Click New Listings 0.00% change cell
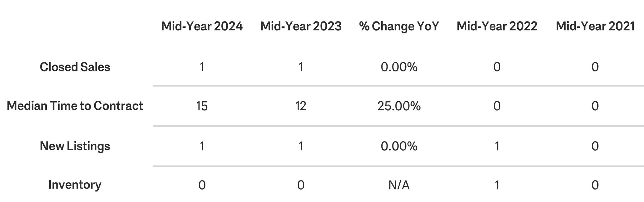 (x=399, y=146)
